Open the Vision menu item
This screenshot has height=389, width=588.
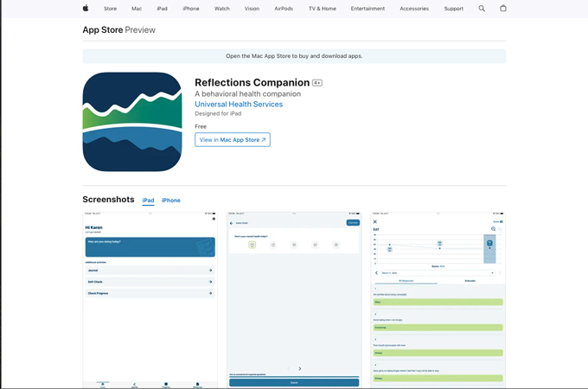pyautogui.click(x=252, y=9)
